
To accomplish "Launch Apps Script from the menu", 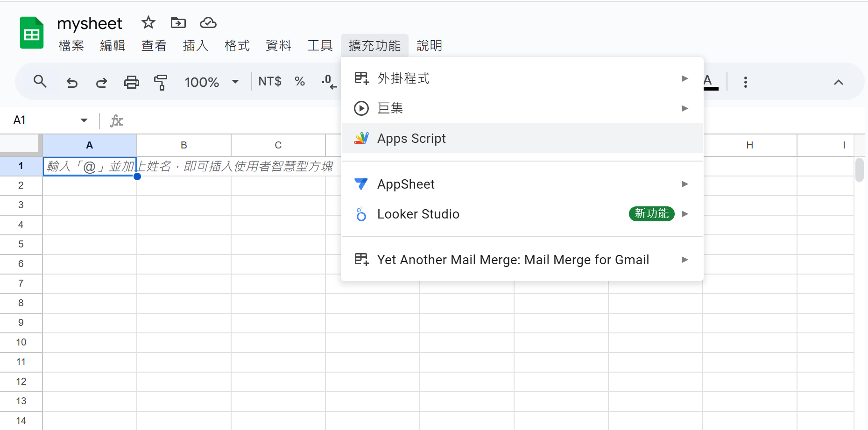I will point(522,138).
